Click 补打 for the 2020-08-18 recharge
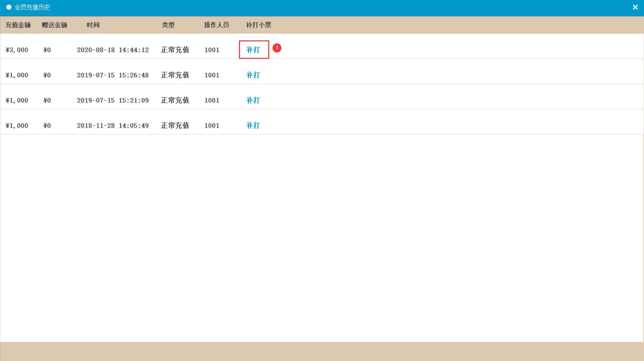Image resolution: width=644 pixels, height=361 pixels. [253, 50]
